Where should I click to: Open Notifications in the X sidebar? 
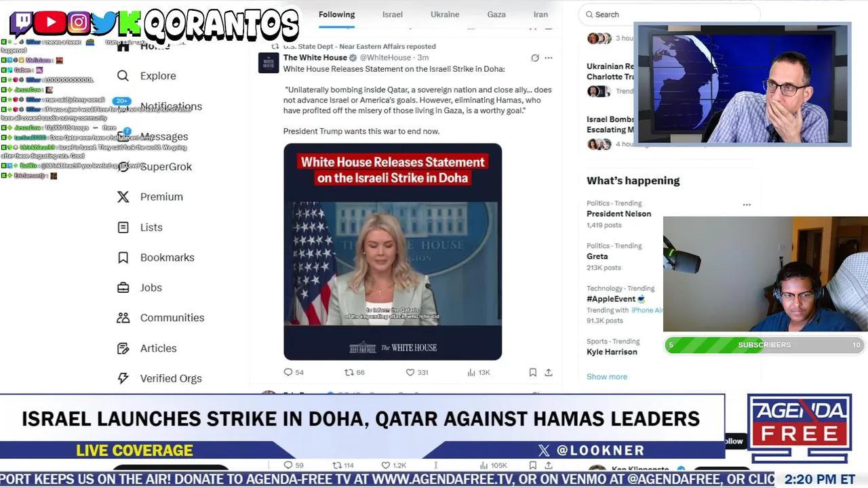tap(160, 106)
